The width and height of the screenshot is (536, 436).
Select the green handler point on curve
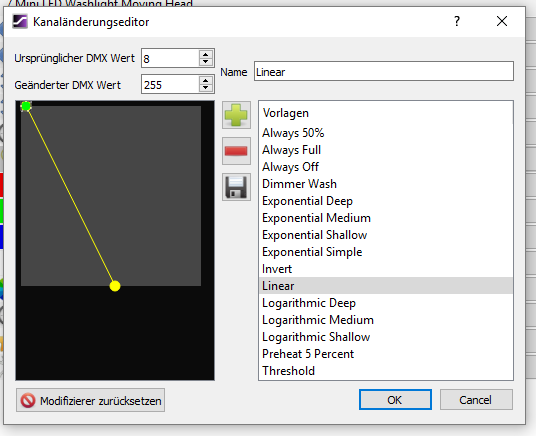point(26,106)
